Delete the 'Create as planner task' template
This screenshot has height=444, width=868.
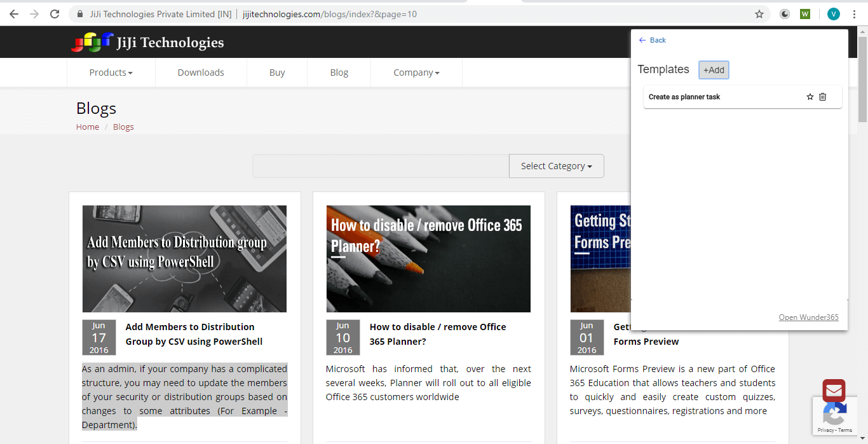point(823,97)
